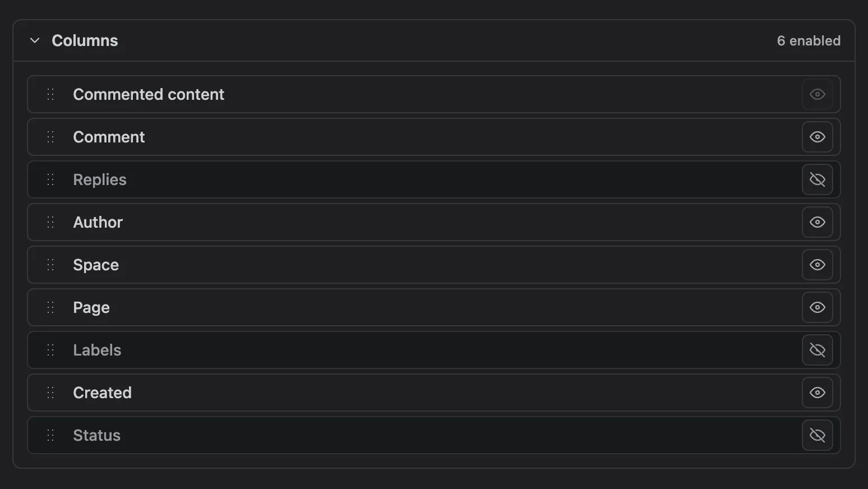Hide the Page column using eye icon
868x489 pixels.
click(x=817, y=307)
